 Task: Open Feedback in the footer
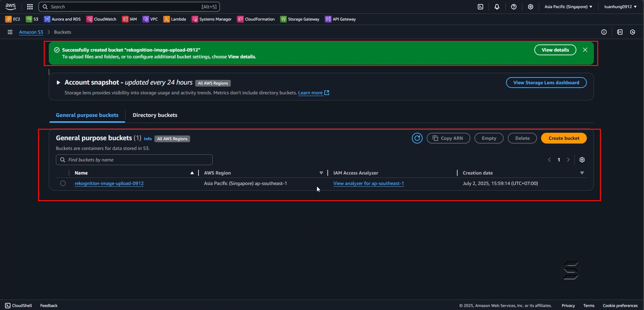point(49,306)
